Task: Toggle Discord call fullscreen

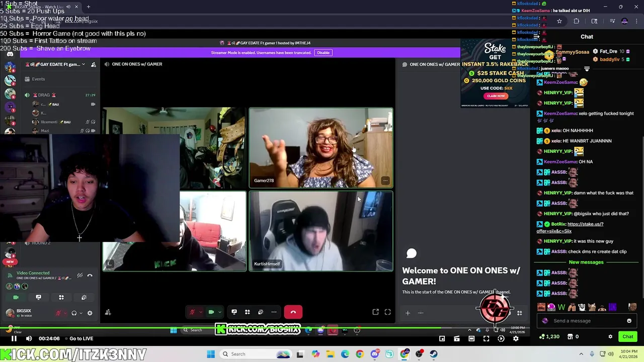Action: 387,312
